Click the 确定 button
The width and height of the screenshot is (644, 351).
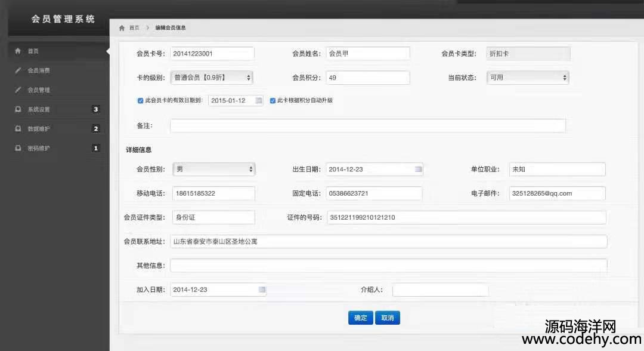tap(361, 318)
